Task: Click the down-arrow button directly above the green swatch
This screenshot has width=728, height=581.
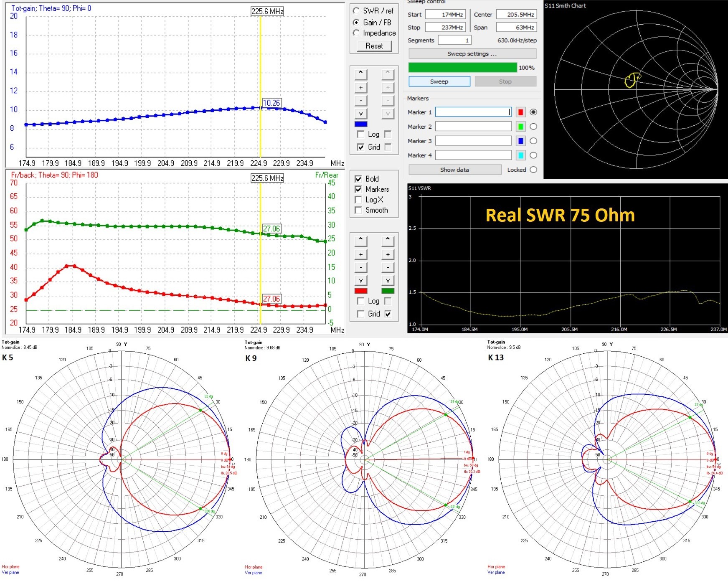Action: pos(388,280)
